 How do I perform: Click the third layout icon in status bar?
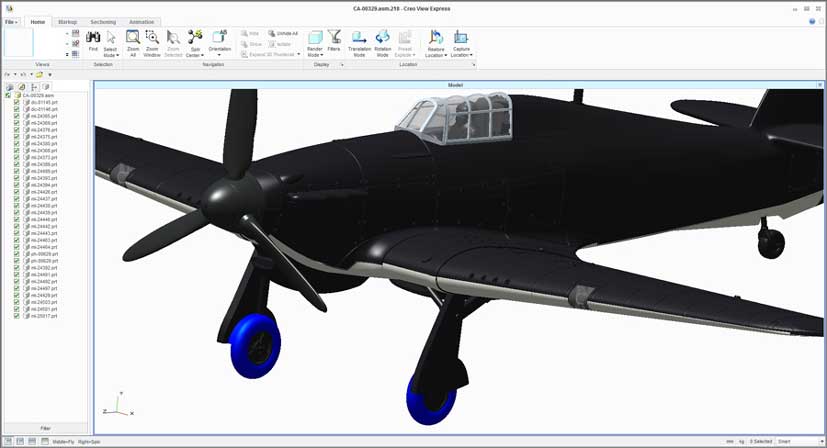(x=32, y=441)
